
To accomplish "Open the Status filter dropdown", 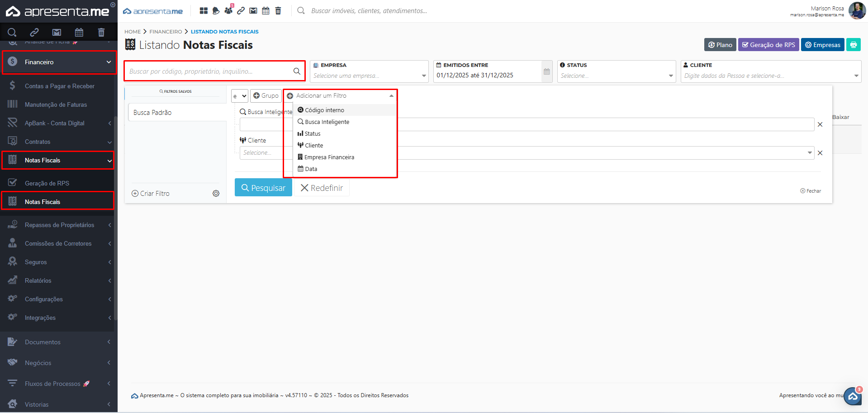I will [x=616, y=76].
